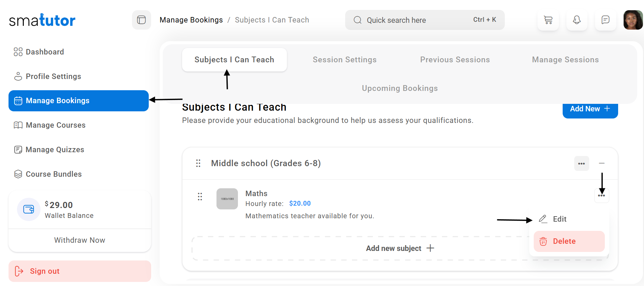This screenshot has height=286, width=644.
Task: Open Manage Courses in the sidebar
Action: 55,125
